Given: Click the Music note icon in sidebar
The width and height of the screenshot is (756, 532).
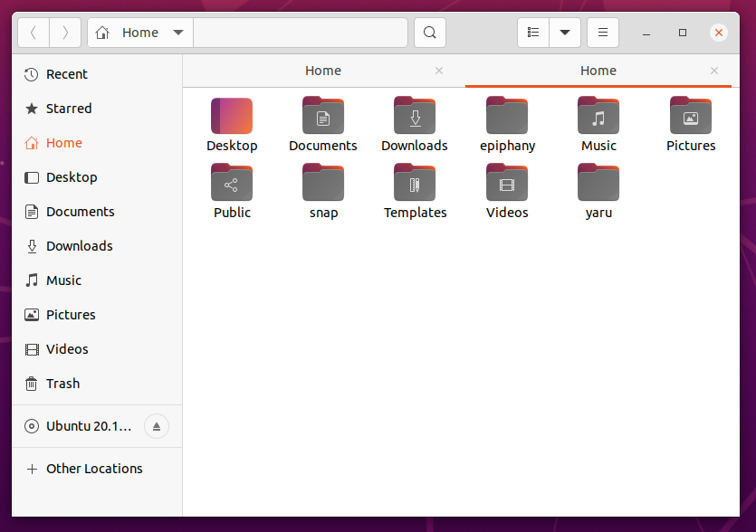Looking at the screenshot, I should 32,280.
